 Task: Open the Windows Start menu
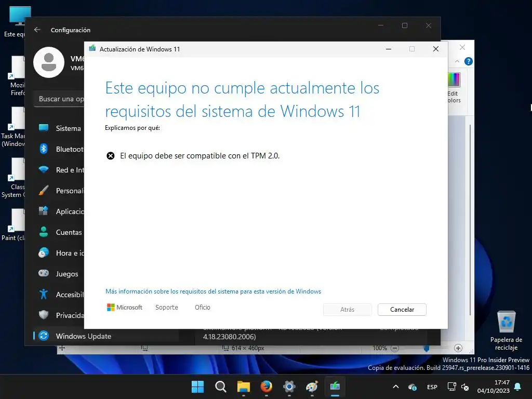[197, 387]
